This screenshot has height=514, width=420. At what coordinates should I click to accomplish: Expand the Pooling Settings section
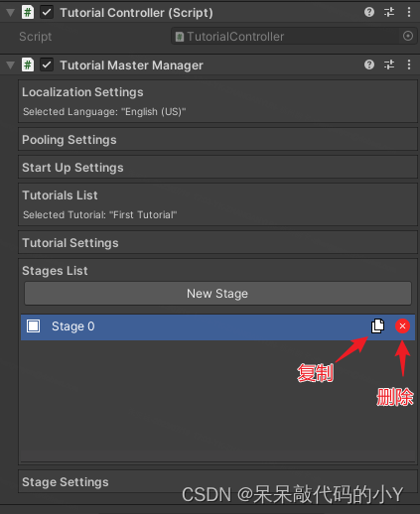click(217, 140)
